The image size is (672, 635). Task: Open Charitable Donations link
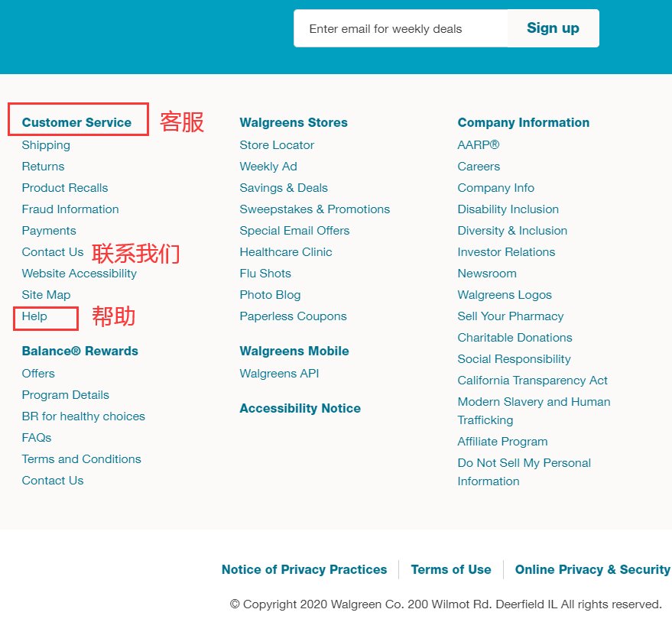coord(515,338)
